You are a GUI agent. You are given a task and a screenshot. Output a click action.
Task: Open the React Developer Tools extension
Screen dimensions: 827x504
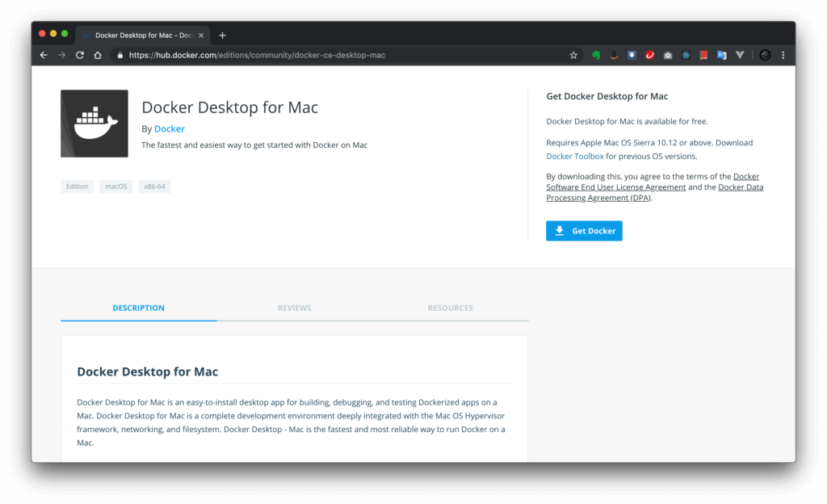686,55
